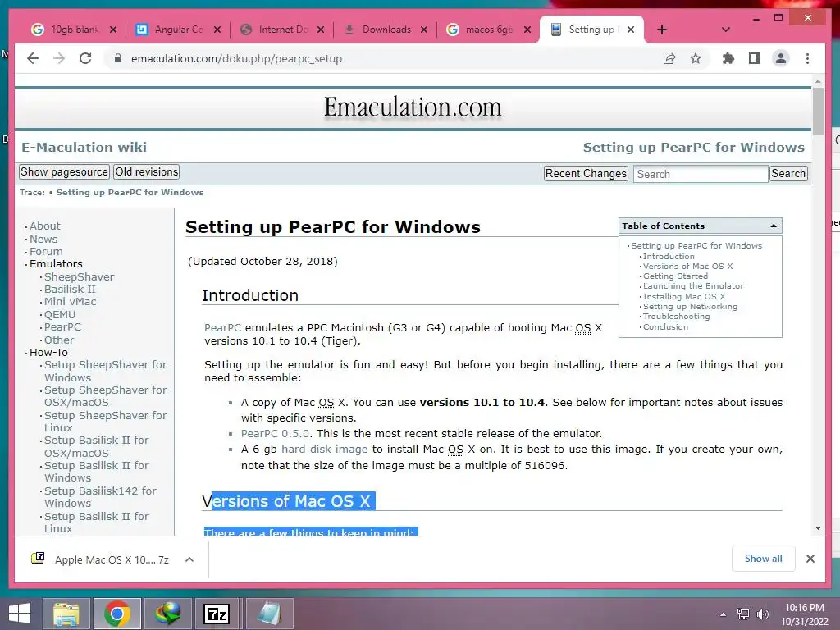
Task: Open options for Apple Mac OS X download
Action: [189, 559]
